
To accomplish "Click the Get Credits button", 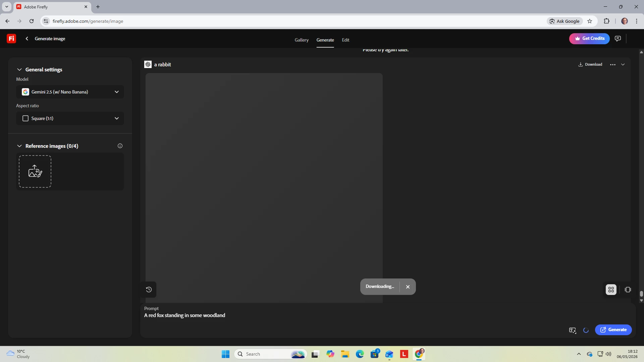I will pos(589,39).
